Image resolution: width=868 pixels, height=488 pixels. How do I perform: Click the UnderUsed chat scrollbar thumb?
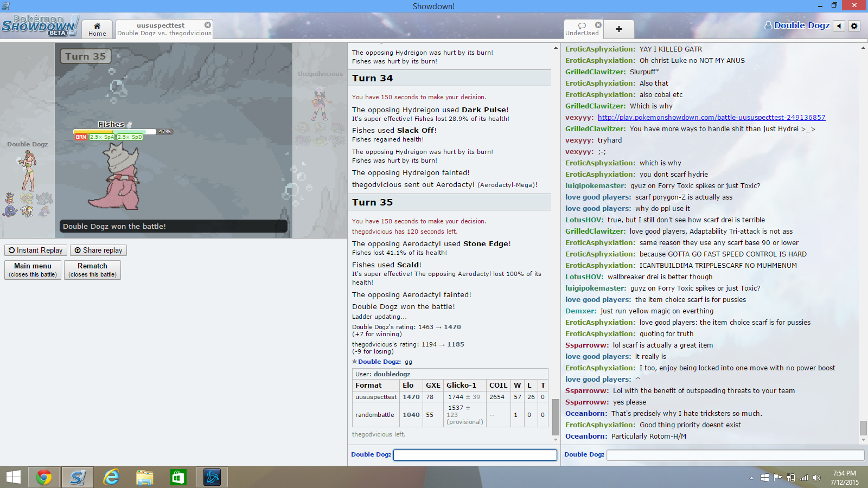point(863,428)
